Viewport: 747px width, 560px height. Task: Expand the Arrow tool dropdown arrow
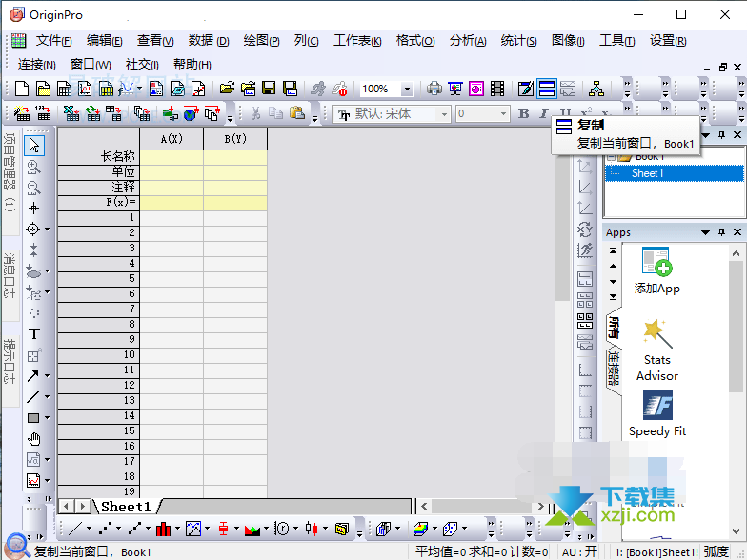tap(48, 375)
